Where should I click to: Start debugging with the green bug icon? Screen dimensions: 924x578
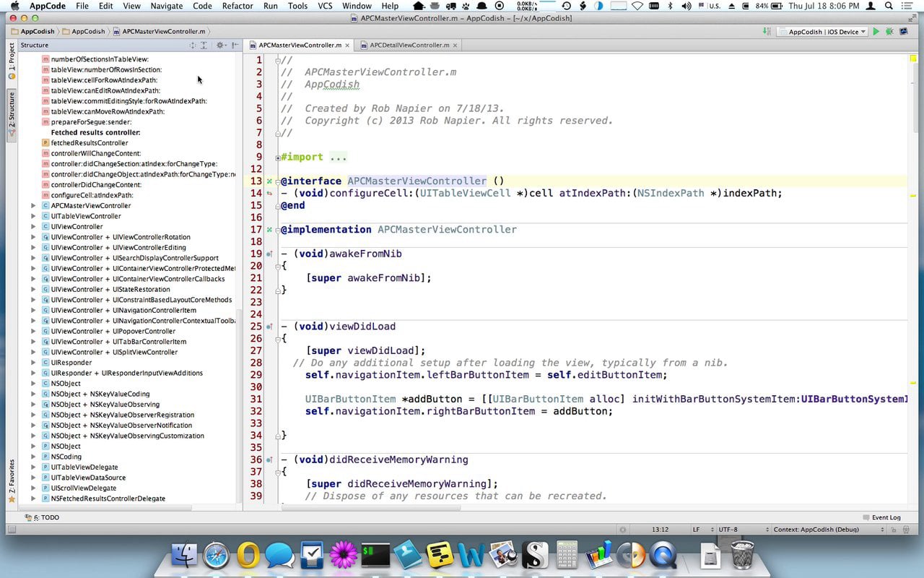coord(889,32)
